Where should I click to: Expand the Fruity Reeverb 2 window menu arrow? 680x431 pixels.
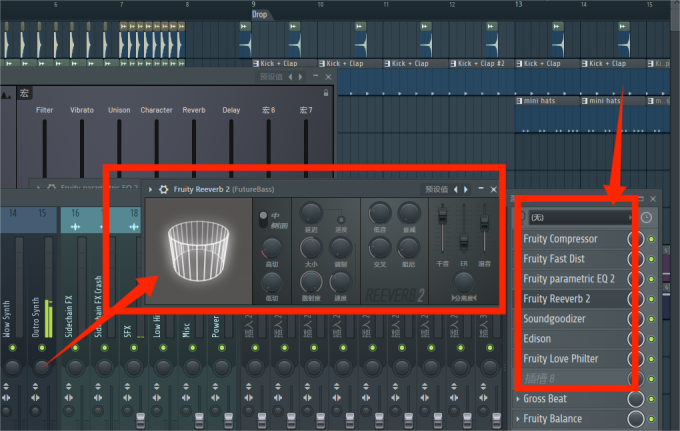150,189
